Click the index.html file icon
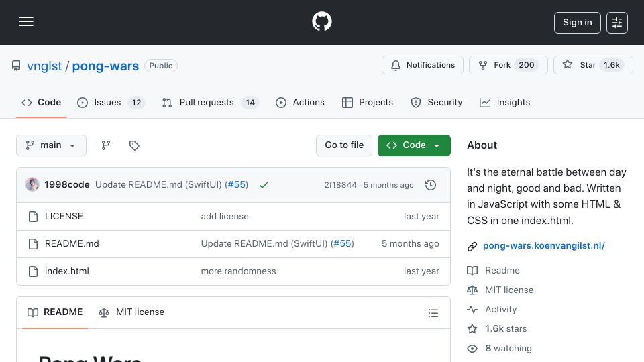This screenshot has height=362, width=644. pos(34,271)
